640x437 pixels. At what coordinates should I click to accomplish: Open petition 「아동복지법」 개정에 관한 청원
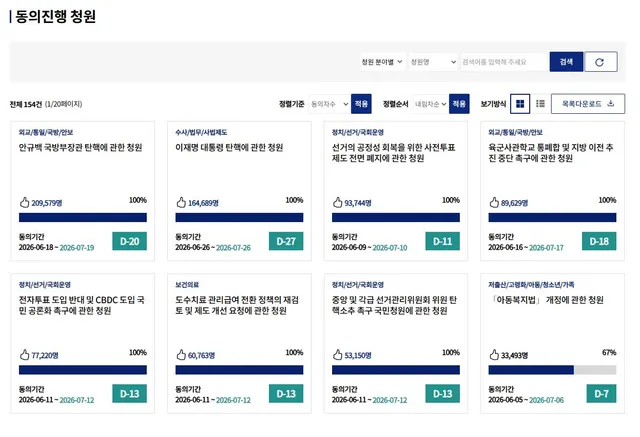click(546, 300)
